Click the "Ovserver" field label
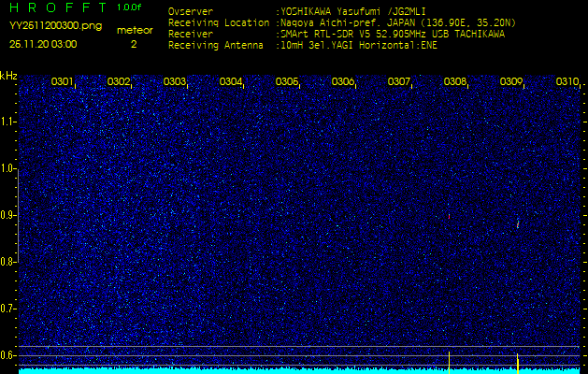The width and height of the screenshot is (588, 374). 191,11
